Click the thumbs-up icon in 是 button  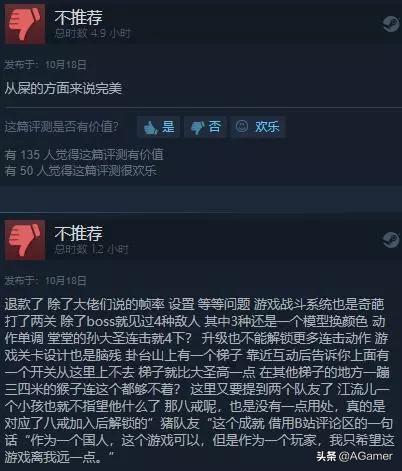(x=150, y=127)
